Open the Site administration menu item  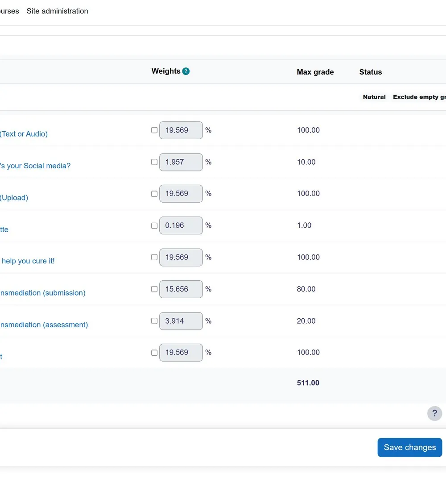57,11
